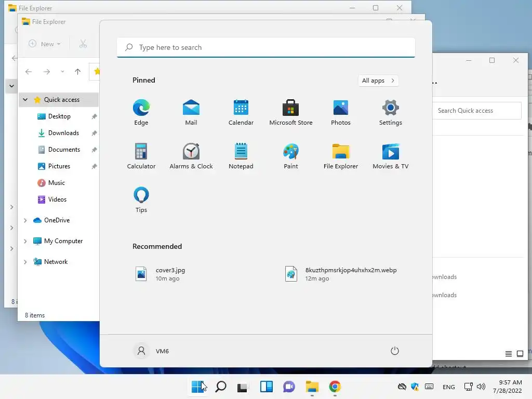The height and width of the screenshot is (399, 532).
Task: Unpin Desktop from Quick access
Action: click(95, 116)
